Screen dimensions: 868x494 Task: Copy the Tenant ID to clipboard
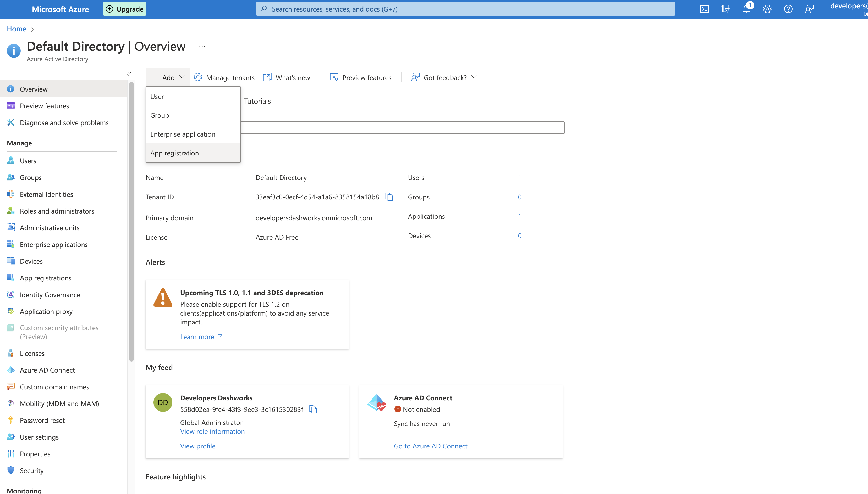(x=389, y=197)
